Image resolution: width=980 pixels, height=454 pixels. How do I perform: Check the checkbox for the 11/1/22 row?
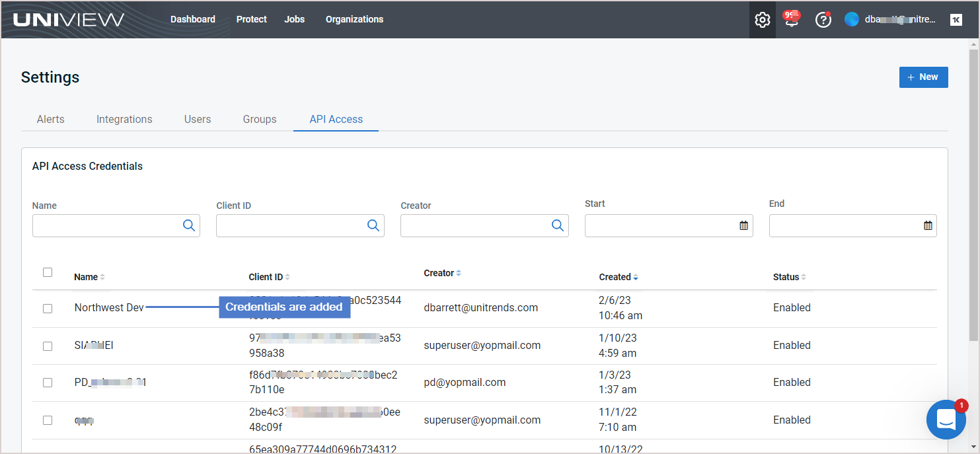pos(48,420)
